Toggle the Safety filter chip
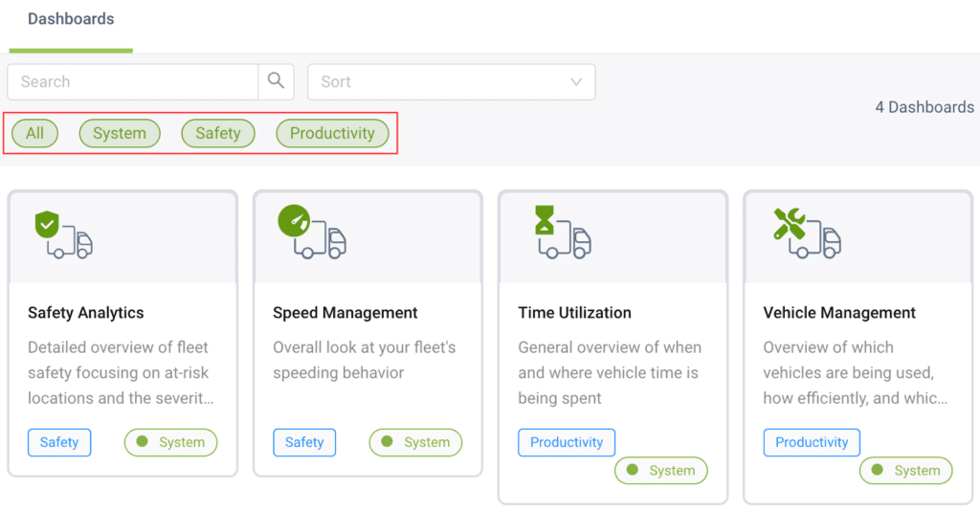The image size is (980, 511). click(x=218, y=133)
